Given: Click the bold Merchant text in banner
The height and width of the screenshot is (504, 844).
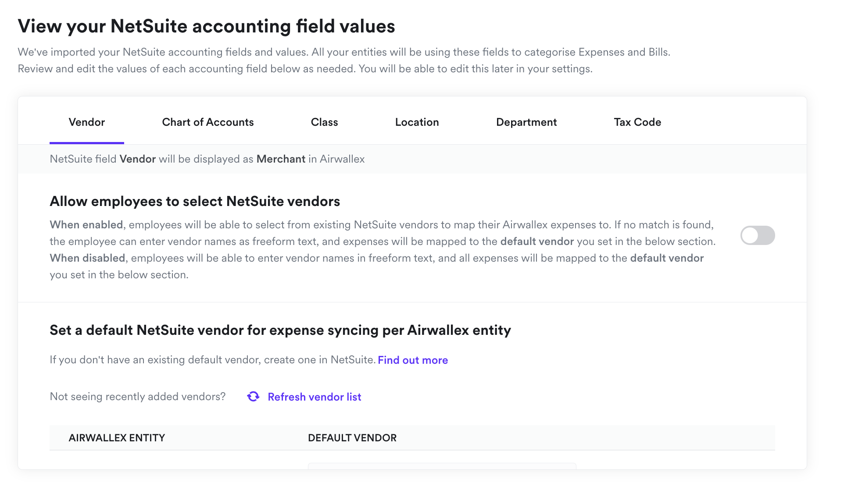Looking at the screenshot, I should tap(281, 159).
